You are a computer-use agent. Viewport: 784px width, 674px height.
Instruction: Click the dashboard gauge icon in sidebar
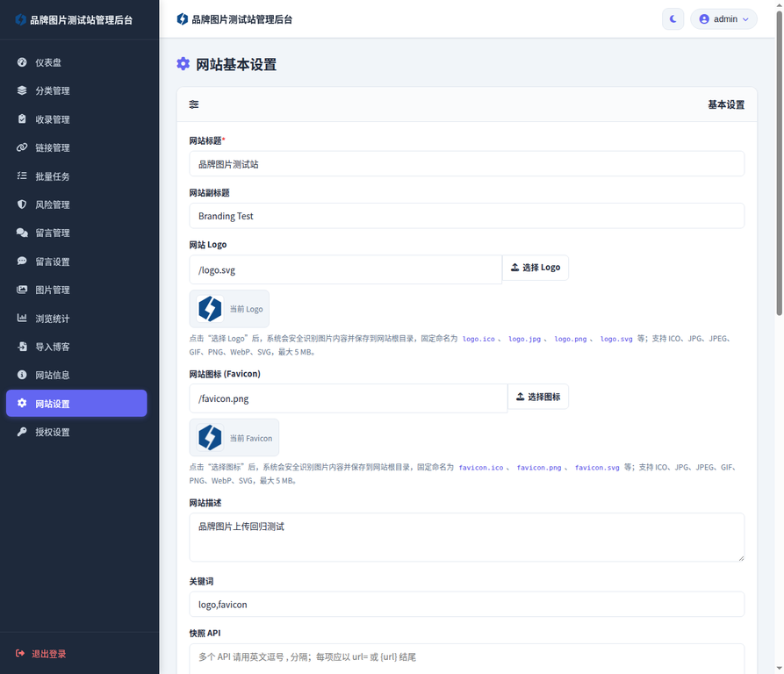pos(22,62)
